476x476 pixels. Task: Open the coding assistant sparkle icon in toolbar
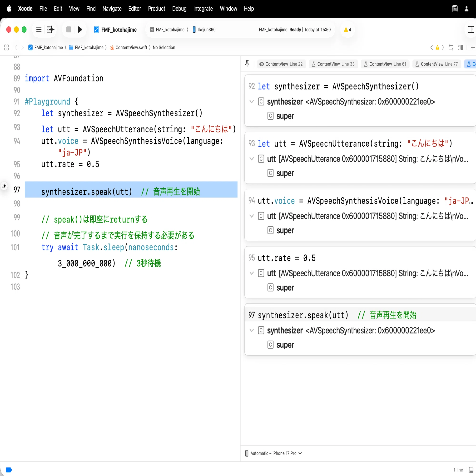coord(50,30)
